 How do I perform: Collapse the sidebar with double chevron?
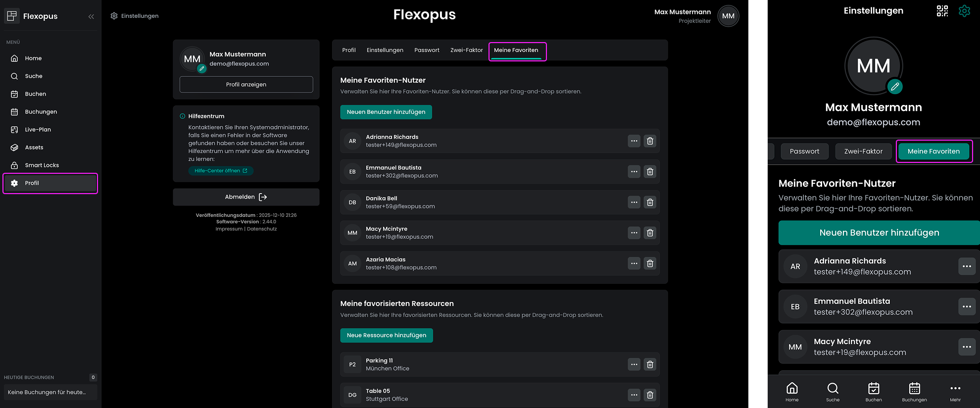[x=91, y=16]
